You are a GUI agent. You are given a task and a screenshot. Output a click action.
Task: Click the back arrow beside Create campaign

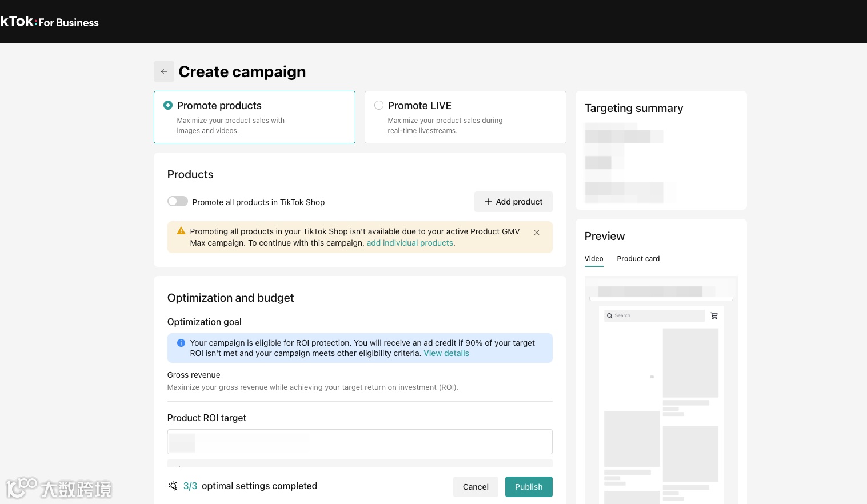pyautogui.click(x=164, y=71)
